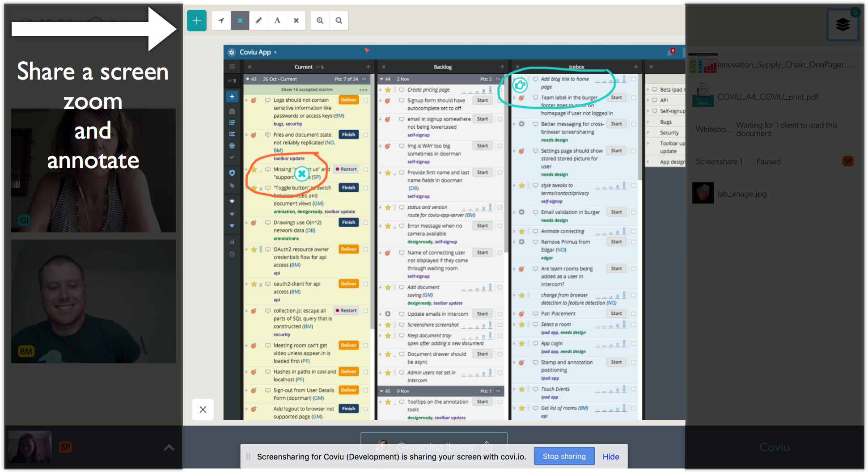Tick checkbox for Drawings use O(n^2) story

point(366,223)
